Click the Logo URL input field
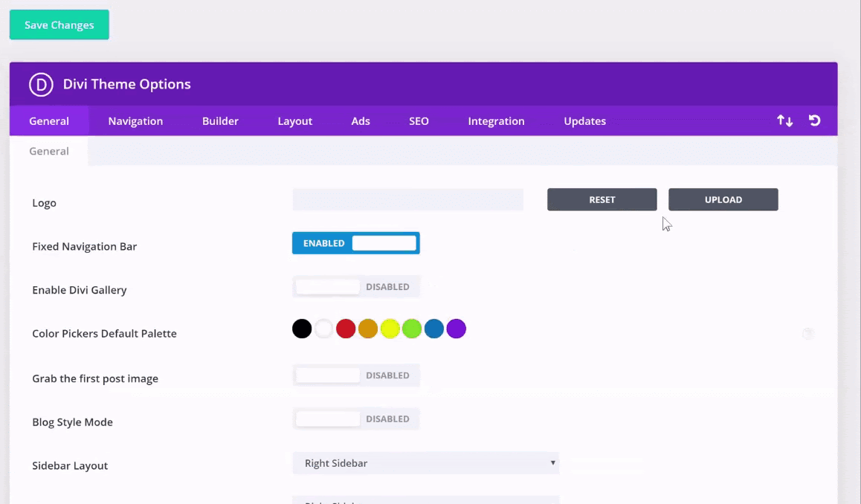Image resolution: width=861 pixels, height=504 pixels. 408,200
